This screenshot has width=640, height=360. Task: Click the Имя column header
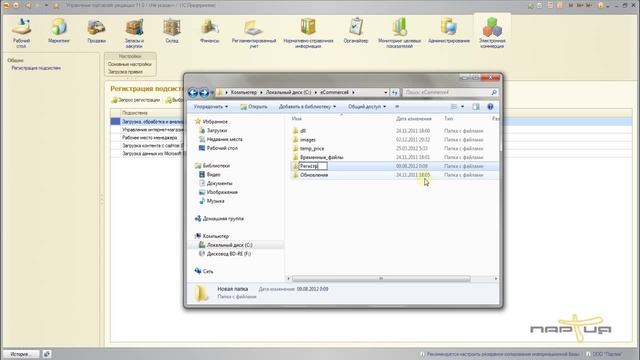tap(297, 119)
